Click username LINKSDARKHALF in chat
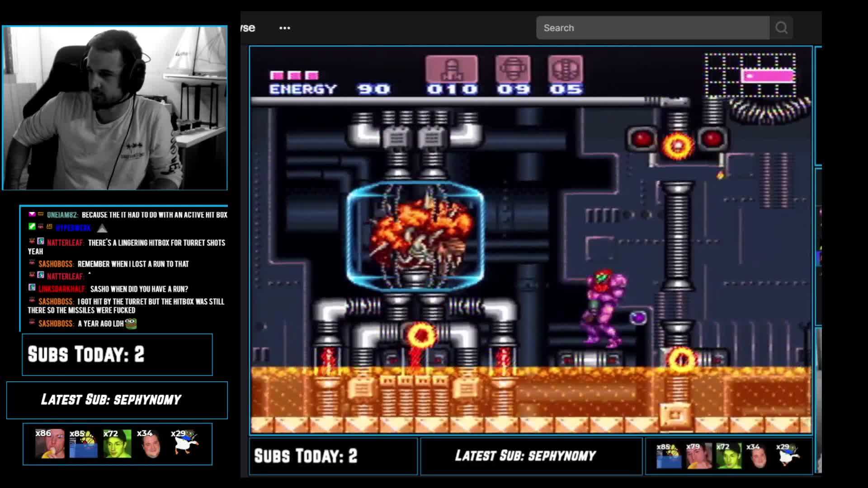This screenshot has height=488, width=868. coord(62,289)
